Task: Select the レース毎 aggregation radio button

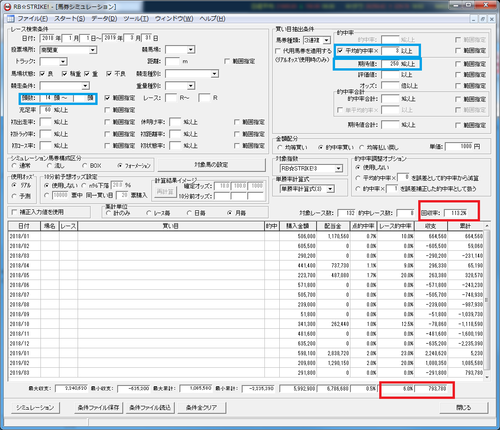Action: [x=149, y=213]
